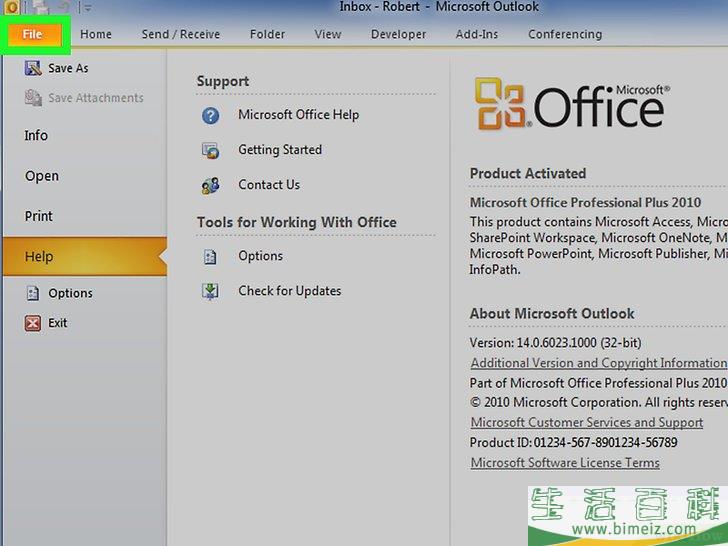This screenshot has height=546, width=728.
Task: Click the Check for Updates download icon
Action: pyautogui.click(x=210, y=291)
